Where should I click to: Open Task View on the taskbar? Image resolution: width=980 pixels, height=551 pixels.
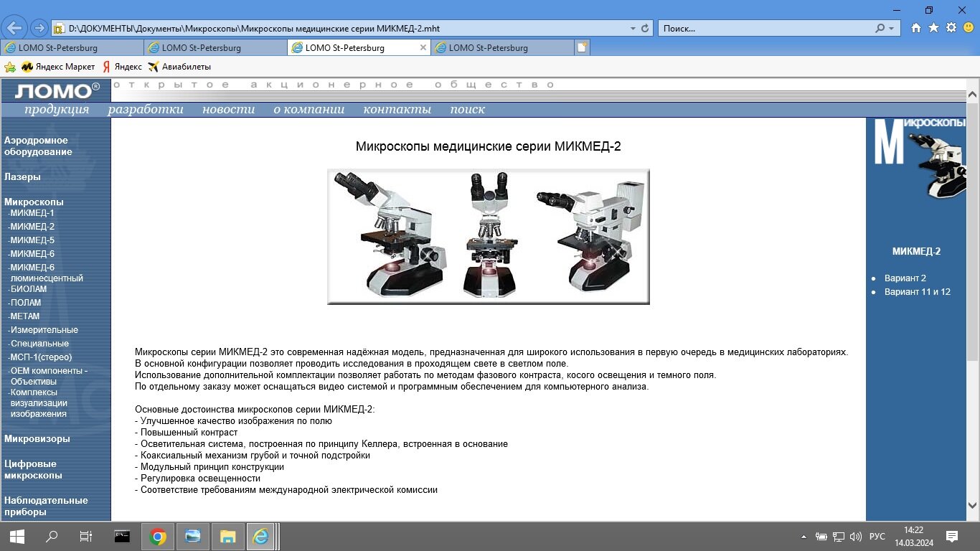point(86,537)
